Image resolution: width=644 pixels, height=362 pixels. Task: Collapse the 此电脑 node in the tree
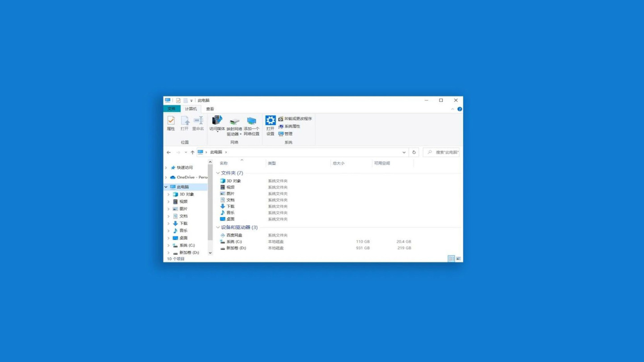click(166, 187)
